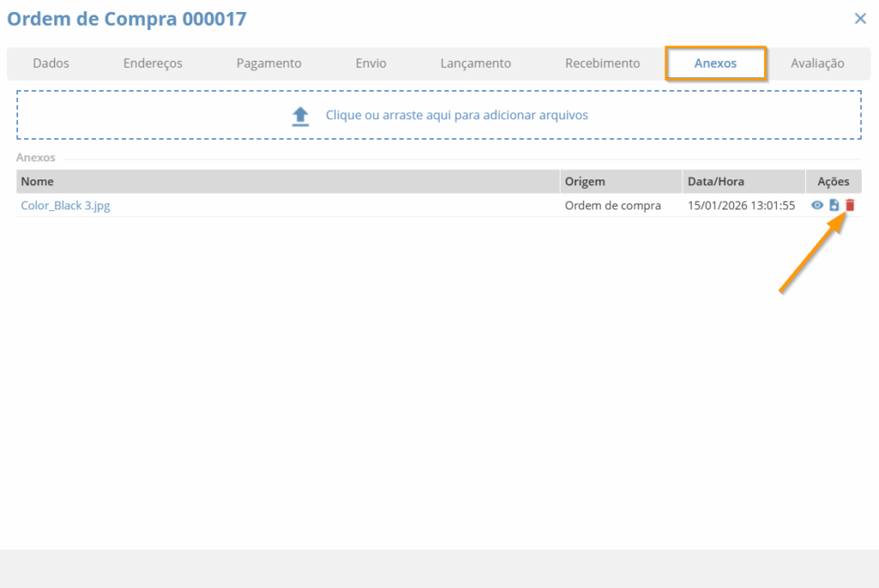879x588 pixels.
Task: Select the 'Ordem de compra' origin cell
Action: click(x=613, y=206)
